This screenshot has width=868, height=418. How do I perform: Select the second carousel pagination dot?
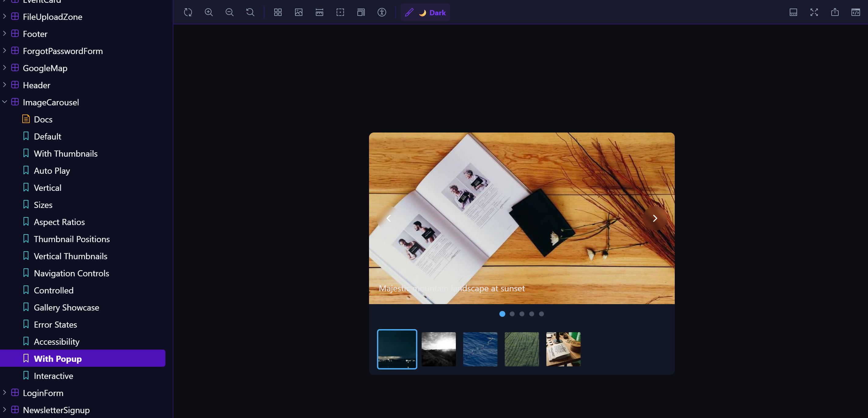512,314
